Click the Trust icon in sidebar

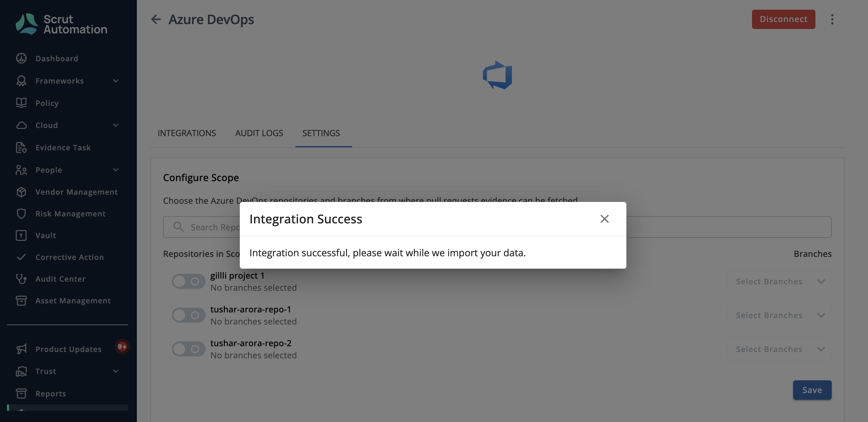pos(21,371)
